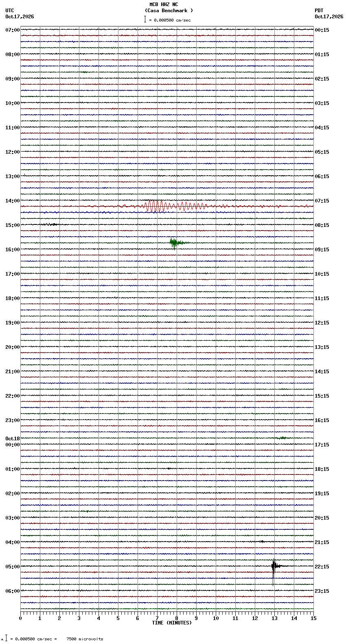Click the 20:00 UTC row label
Screen dimensions: 346x644
pyautogui.click(x=13, y=347)
